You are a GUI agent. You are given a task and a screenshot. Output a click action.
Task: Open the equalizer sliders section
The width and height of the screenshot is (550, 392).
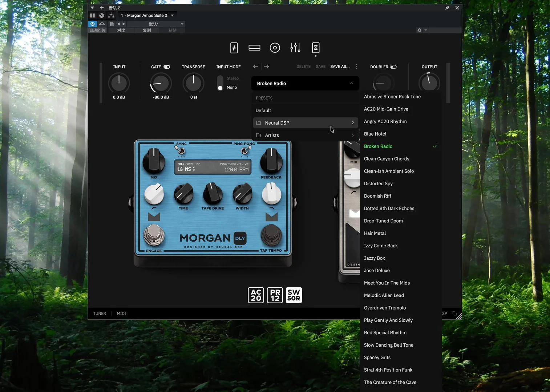click(295, 48)
